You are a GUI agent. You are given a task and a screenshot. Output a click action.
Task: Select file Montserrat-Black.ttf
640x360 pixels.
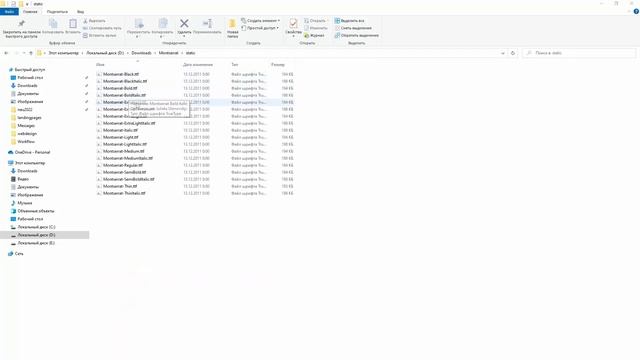point(121,74)
